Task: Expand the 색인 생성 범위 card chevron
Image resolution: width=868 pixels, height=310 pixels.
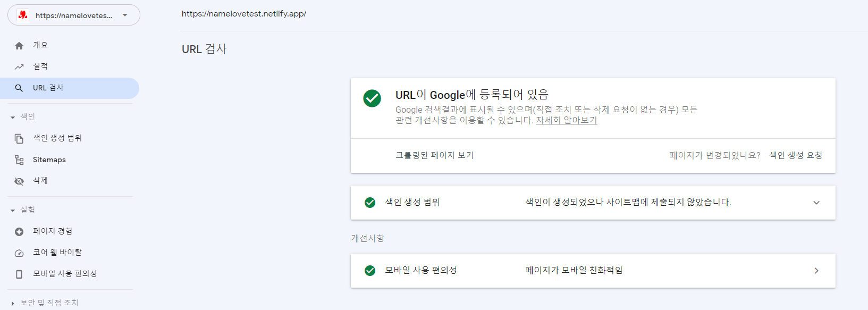Action: coord(816,203)
